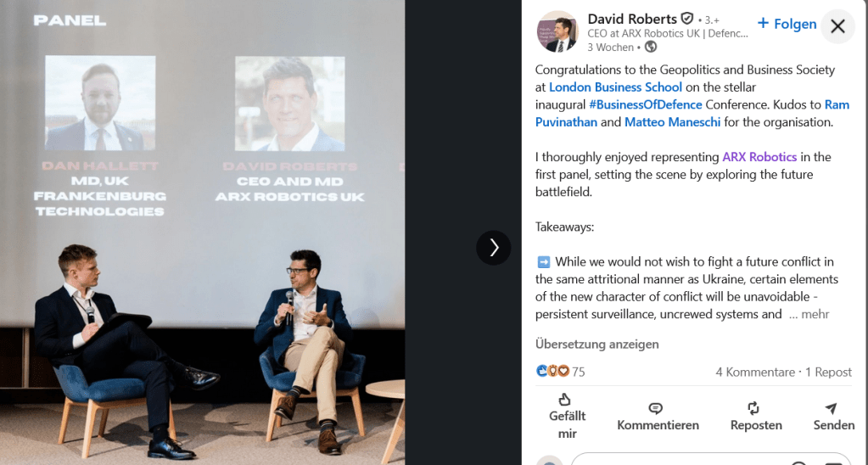View the 4 Kommentare list

755,372
